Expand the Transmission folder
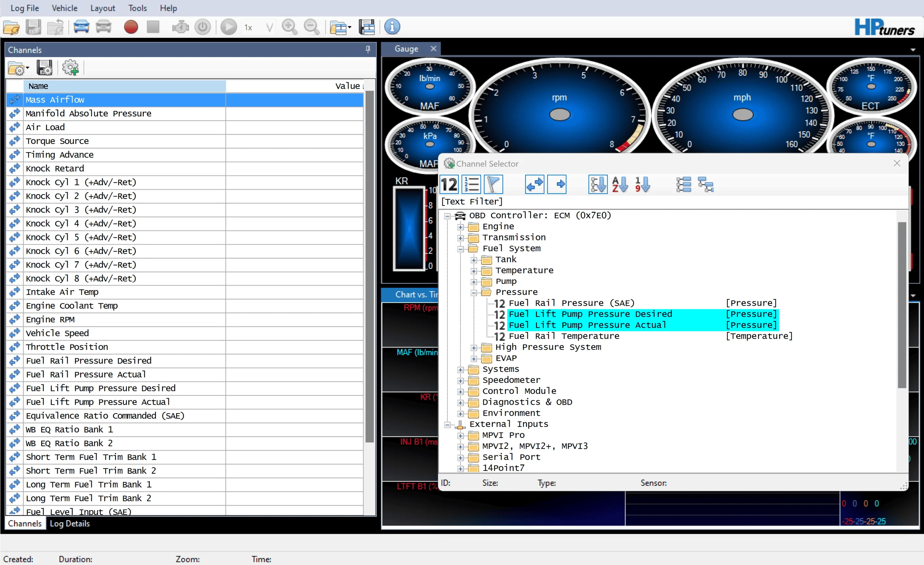Image resolution: width=924 pixels, height=565 pixels. pos(461,238)
